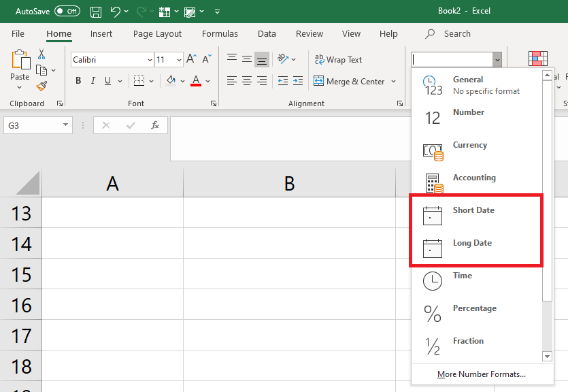The width and height of the screenshot is (568, 392).
Task: Open the Font Color dropdown arrow
Action: pyautogui.click(x=208, y=81)
